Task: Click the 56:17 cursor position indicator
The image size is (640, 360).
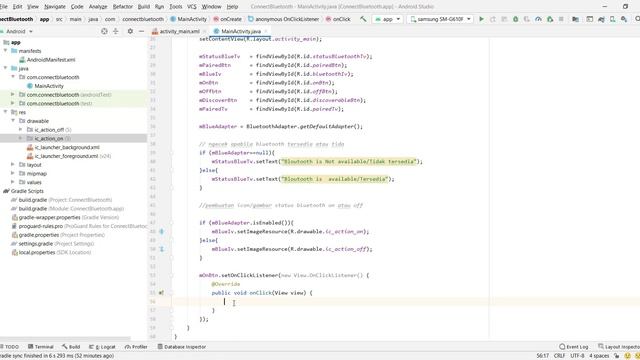Action: click(542, 356)
